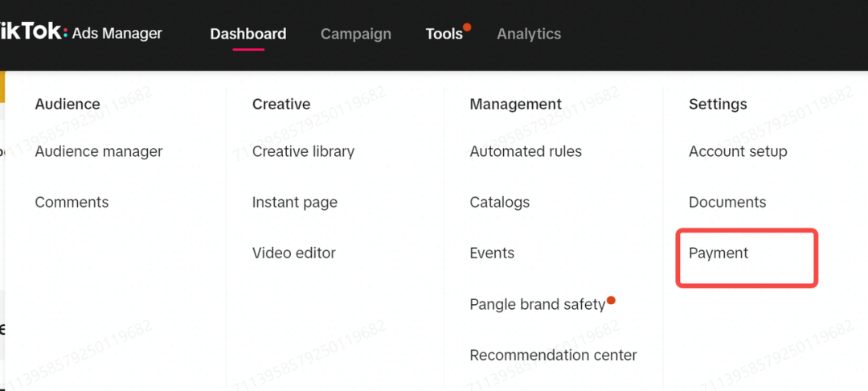Click the TikTok Ads Manager logo
868x391 pixels.
(x=80, y=33)
